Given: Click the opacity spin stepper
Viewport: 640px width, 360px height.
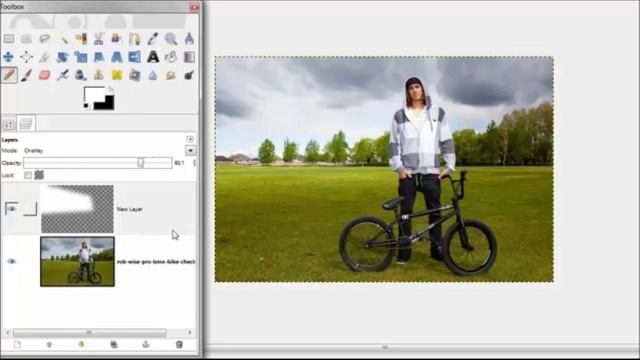Looking at the screenshot, I should tap(194, 163).
